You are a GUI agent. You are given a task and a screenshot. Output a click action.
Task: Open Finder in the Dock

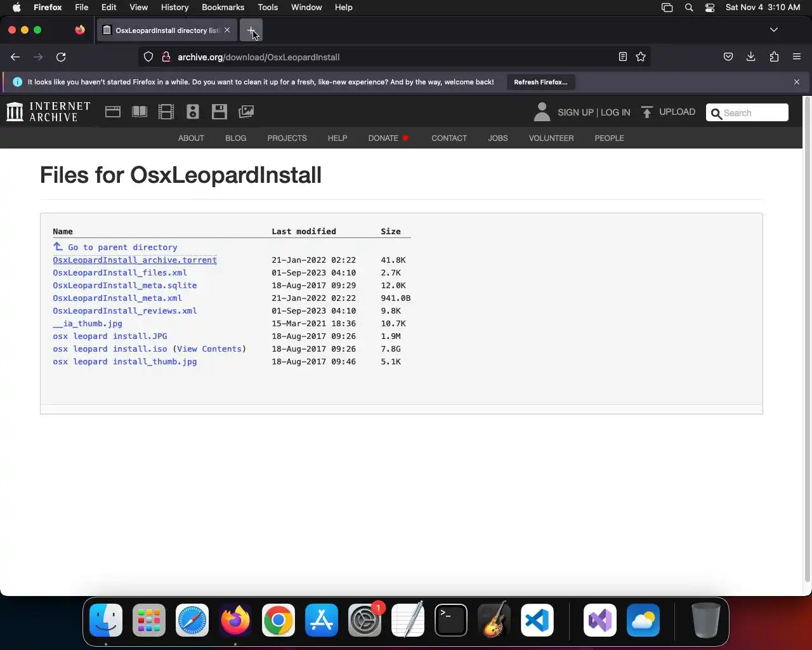(106, 620)
